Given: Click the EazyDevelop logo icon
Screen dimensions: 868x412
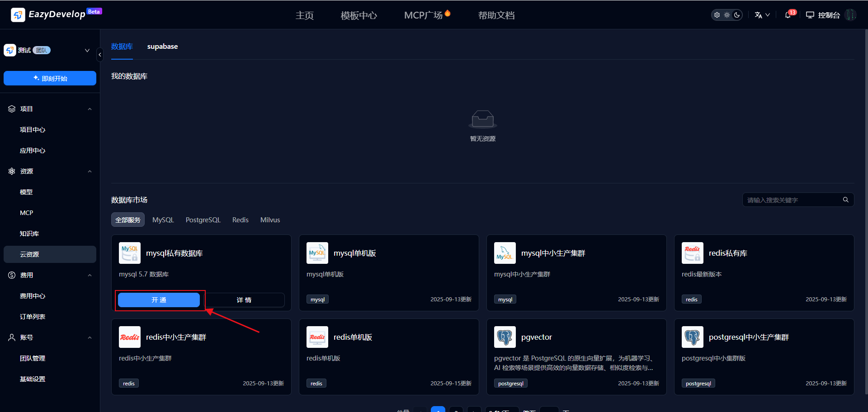Looking at the screenshot, I should 18,15.
